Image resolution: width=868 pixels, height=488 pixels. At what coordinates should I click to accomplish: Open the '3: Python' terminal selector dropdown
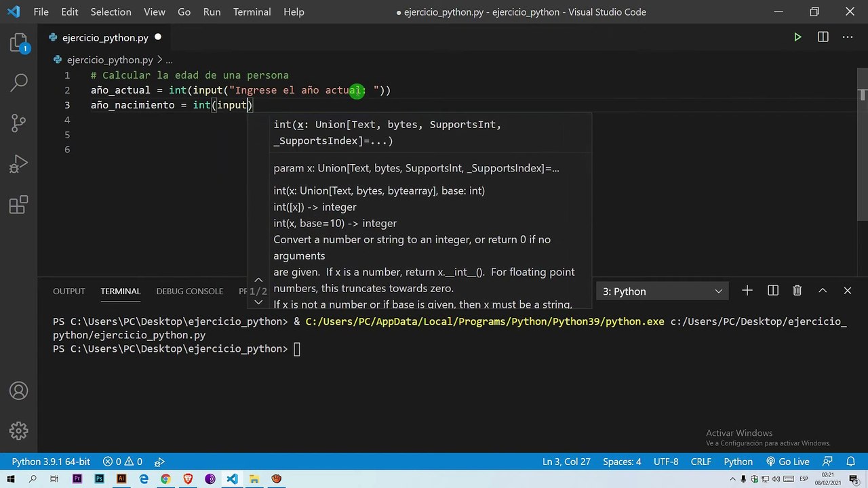click(662, 291)
